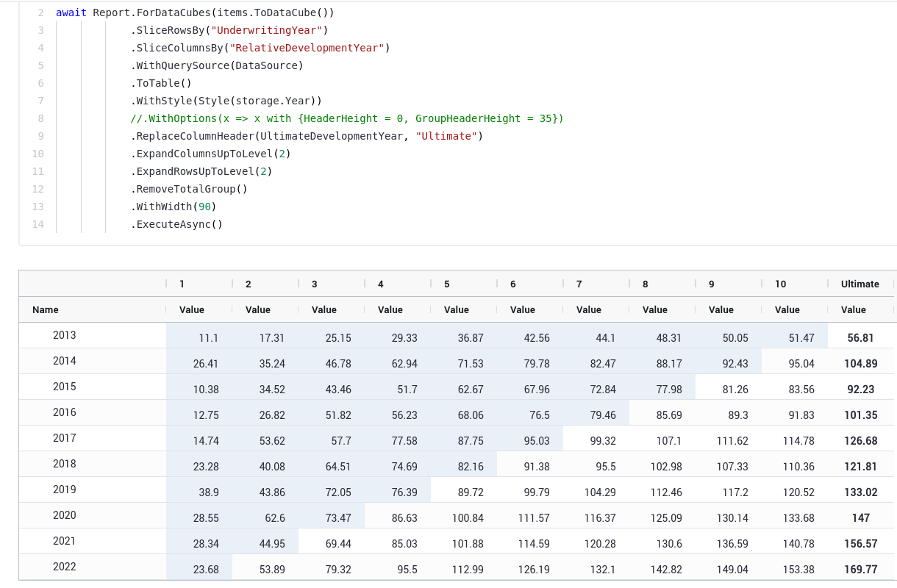Click the ExecuteAsync() line in code

point(176,224)
